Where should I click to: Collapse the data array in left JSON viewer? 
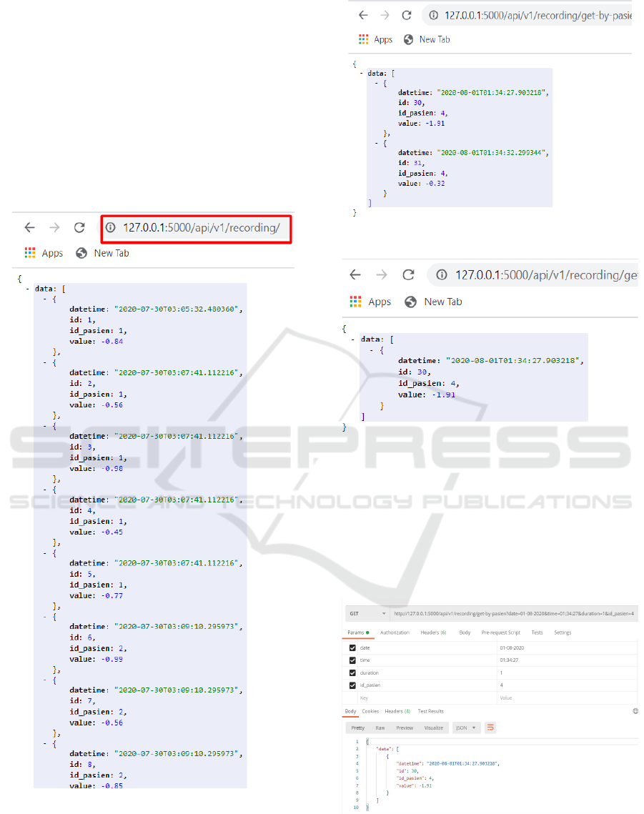click(28, 289)
